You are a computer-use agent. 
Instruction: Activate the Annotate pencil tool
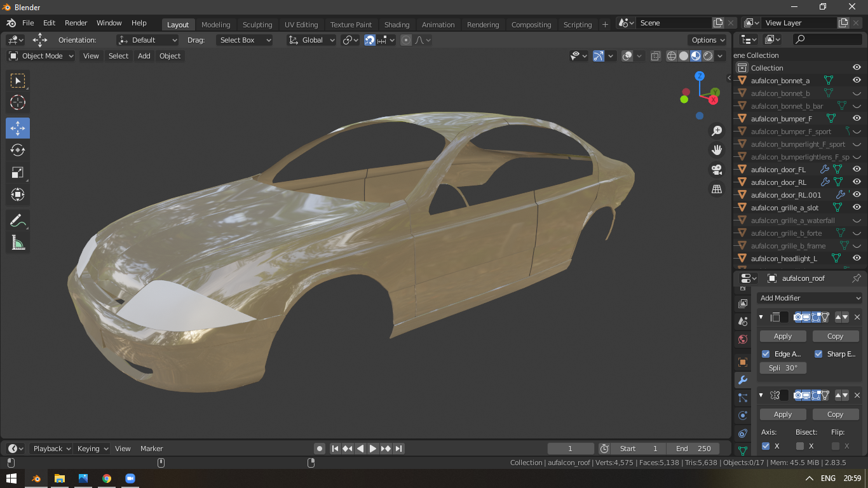(18, 220)
